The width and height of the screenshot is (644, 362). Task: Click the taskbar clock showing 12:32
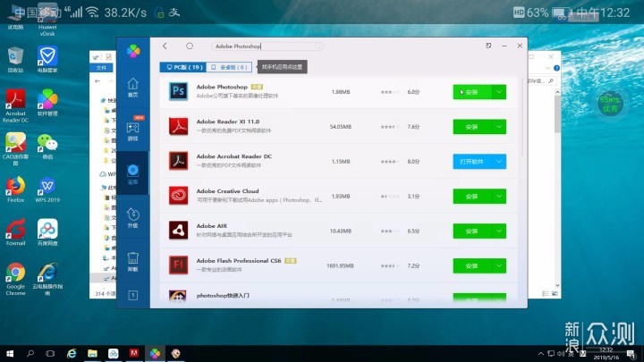tap(606, 353)
